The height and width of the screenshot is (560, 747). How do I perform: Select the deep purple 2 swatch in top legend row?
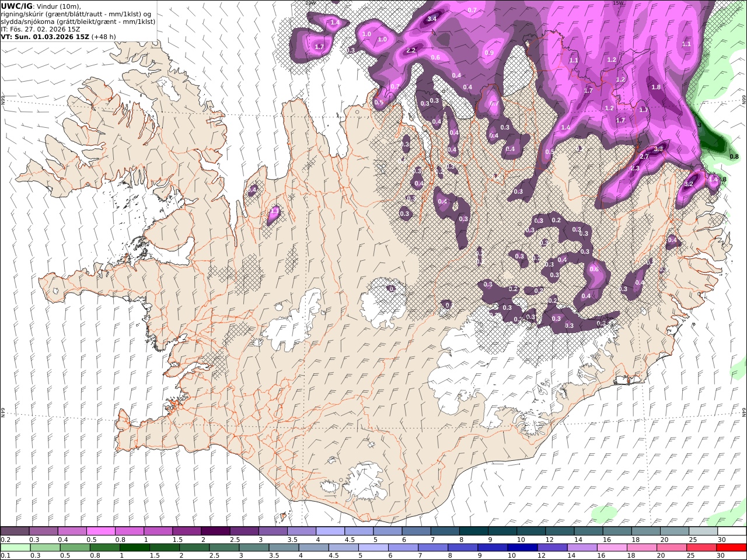(215, 531)
